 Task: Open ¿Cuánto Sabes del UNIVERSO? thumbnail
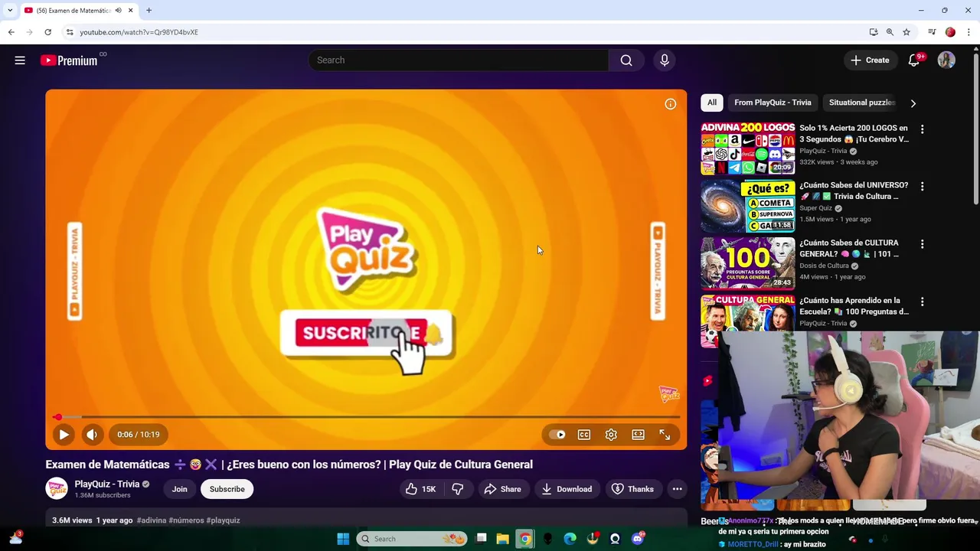point(748,206)
